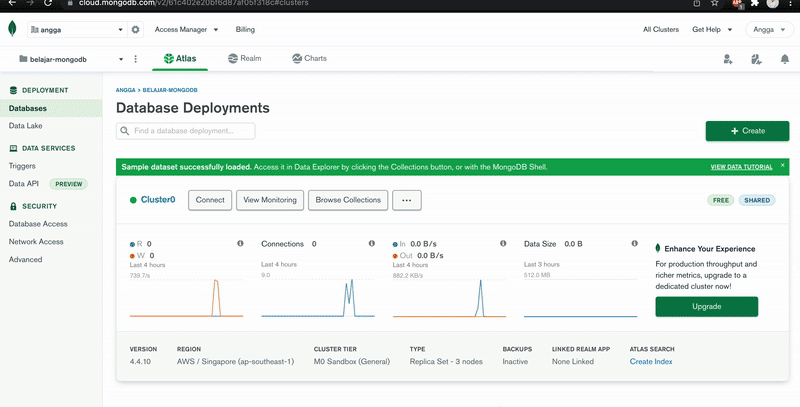
Task: Open Database Access settings
Action: tap(38, 224)
